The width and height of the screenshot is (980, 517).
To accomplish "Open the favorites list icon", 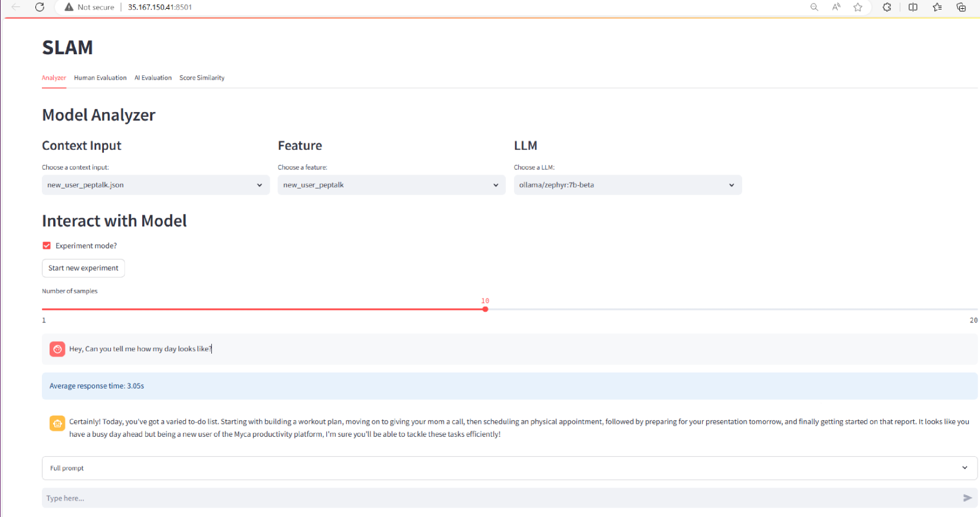I will 937,7.
